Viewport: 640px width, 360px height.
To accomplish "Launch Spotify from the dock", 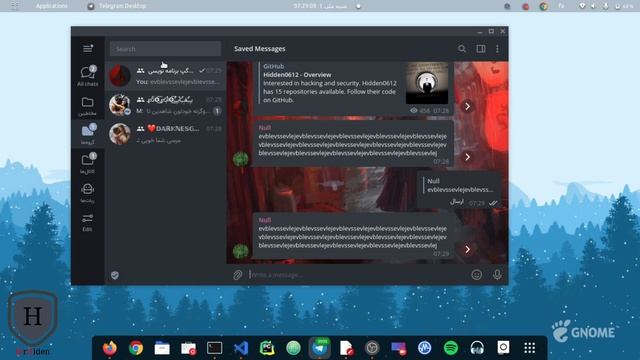I will pos(451,348).
